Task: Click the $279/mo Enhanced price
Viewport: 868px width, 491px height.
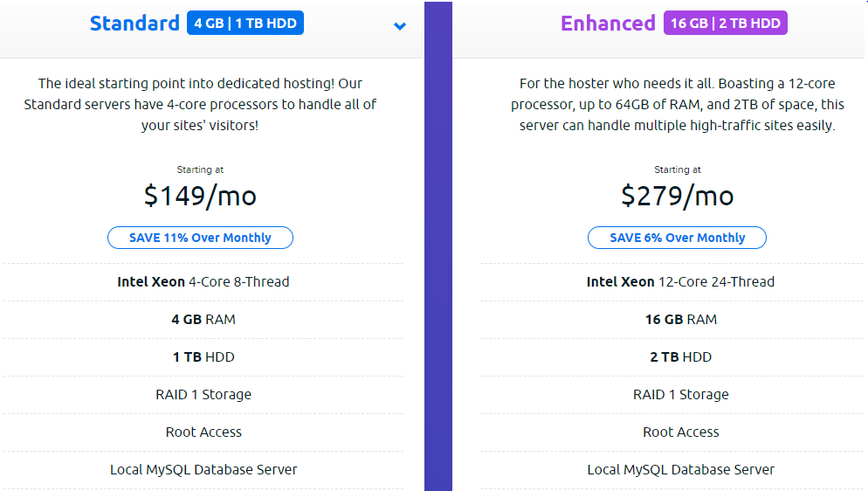Action: tap(677, 196)
